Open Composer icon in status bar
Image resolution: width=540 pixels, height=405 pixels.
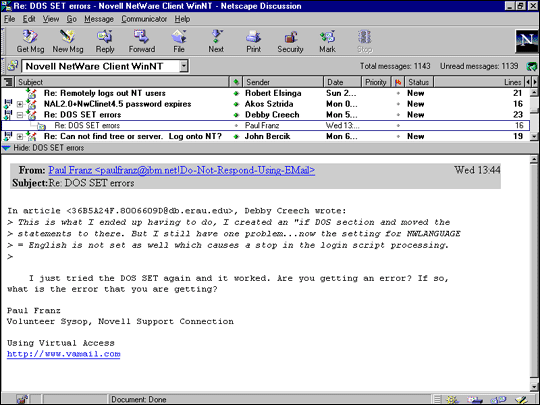[x=521, y=400]
